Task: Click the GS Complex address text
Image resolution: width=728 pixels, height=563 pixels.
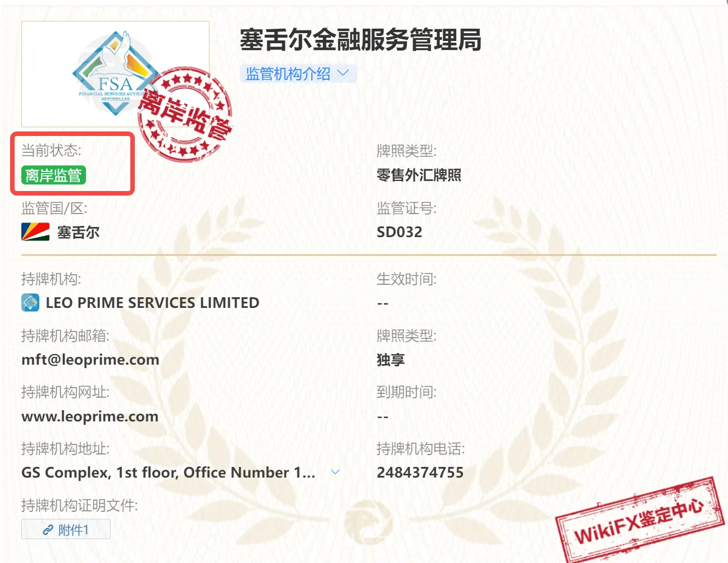Action: coord(169,473)
